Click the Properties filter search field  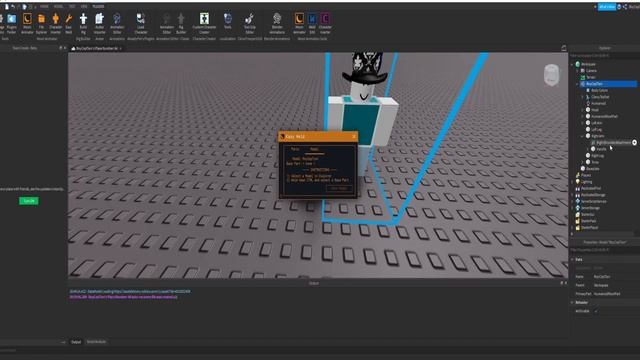(x=604, y=250)
